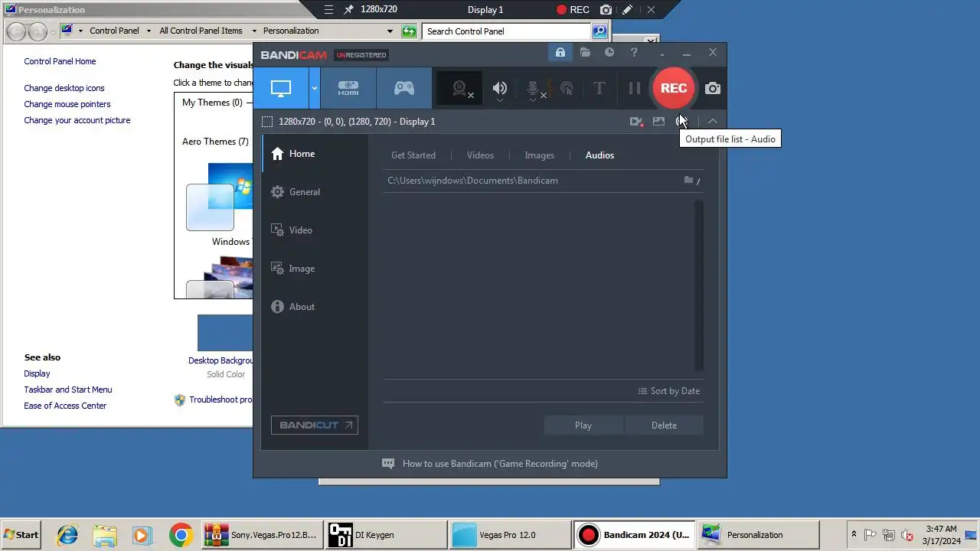Toggle text overlay T icon

pos(599,89)
